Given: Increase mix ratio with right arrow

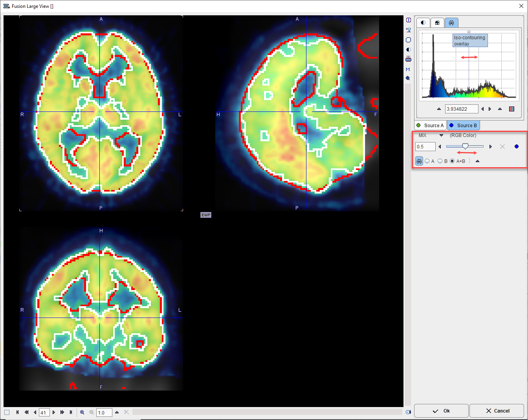Looking at the screenshot, I should click(x=490, y=147).
